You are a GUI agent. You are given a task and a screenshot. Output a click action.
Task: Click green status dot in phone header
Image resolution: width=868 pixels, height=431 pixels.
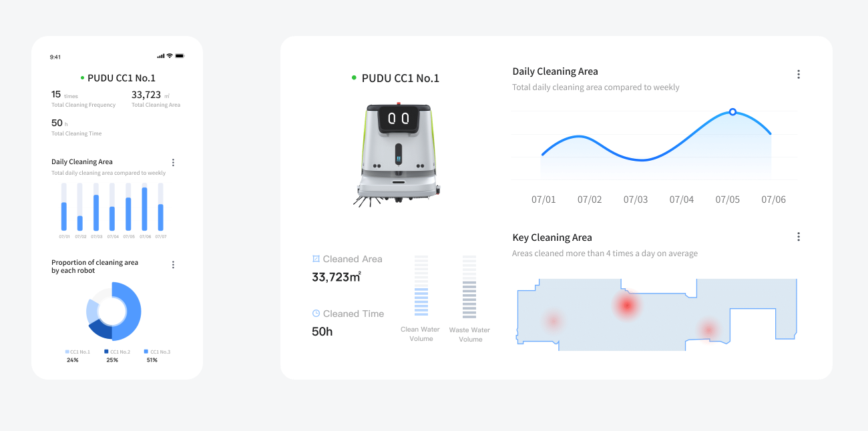[x=83, y=78]
